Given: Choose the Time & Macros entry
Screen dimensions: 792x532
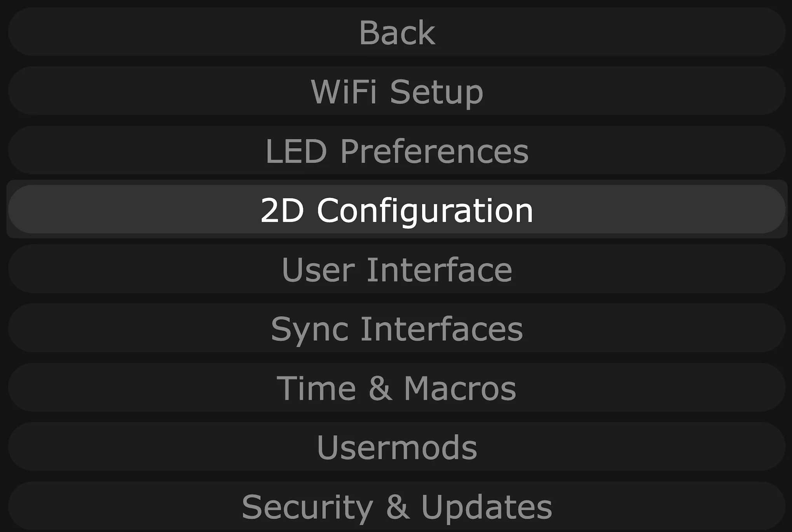Looking at the screenshot, I should (x=396, y=388).
